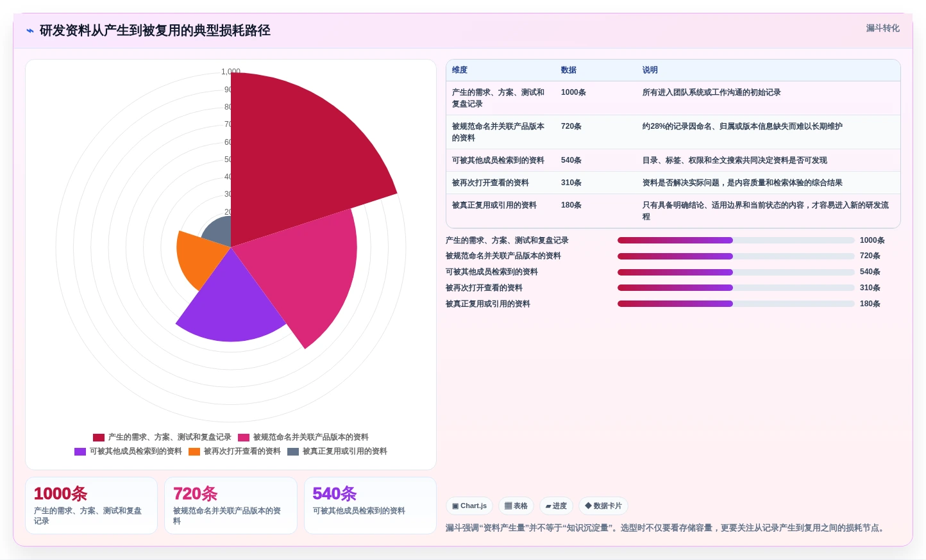The height and width of the screenshot is (560, 926).
Task: Select table cell 540条
Action: [571, 160]
